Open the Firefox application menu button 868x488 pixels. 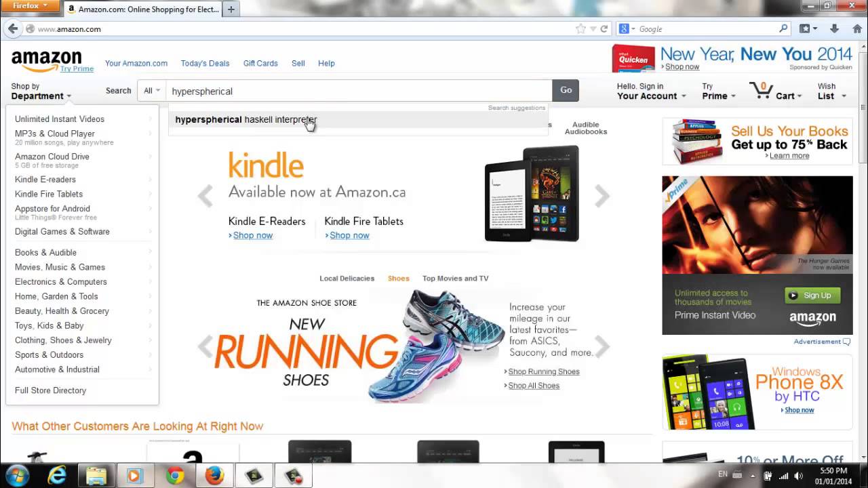(x=31, y=5)
